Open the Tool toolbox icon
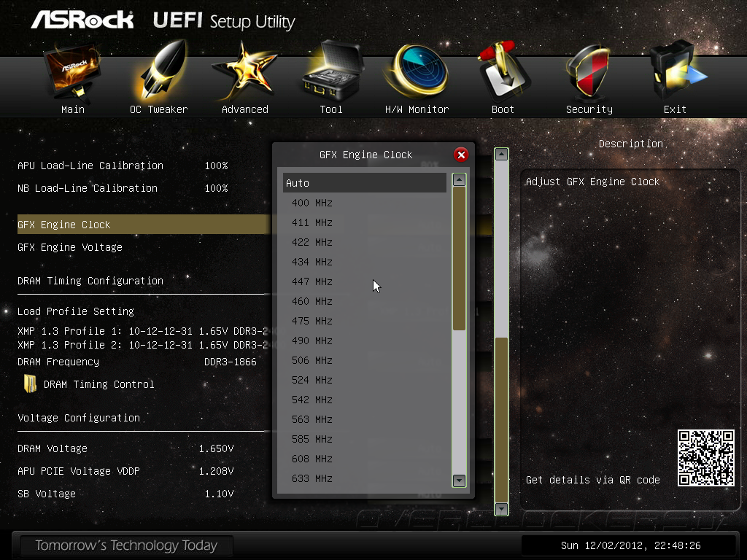The image size is (747, 560). 333,71
